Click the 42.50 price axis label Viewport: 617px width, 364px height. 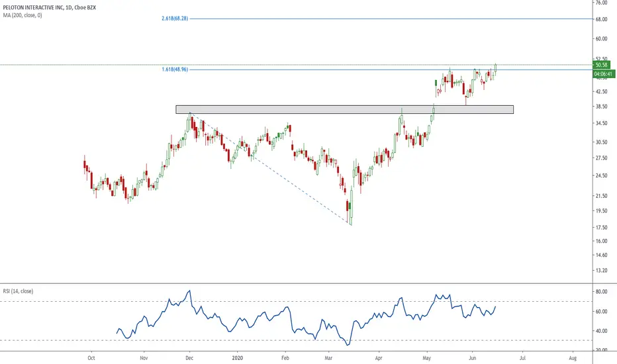click(601, 92)
